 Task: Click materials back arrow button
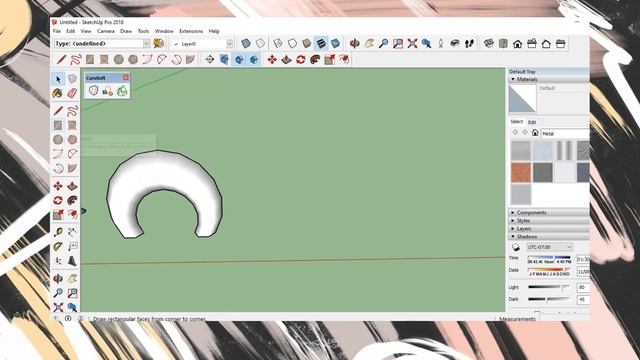[x=515, y=133]
